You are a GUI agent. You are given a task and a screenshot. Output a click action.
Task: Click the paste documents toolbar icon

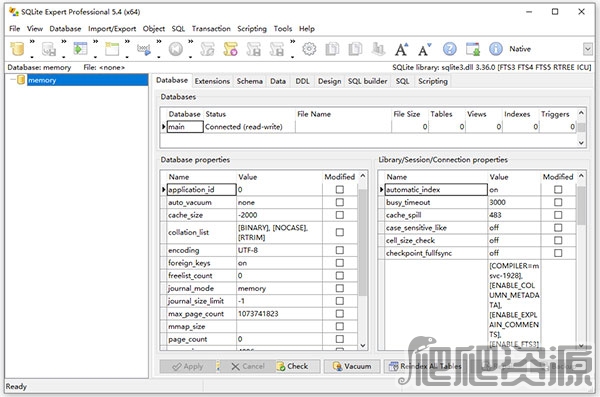355,49
